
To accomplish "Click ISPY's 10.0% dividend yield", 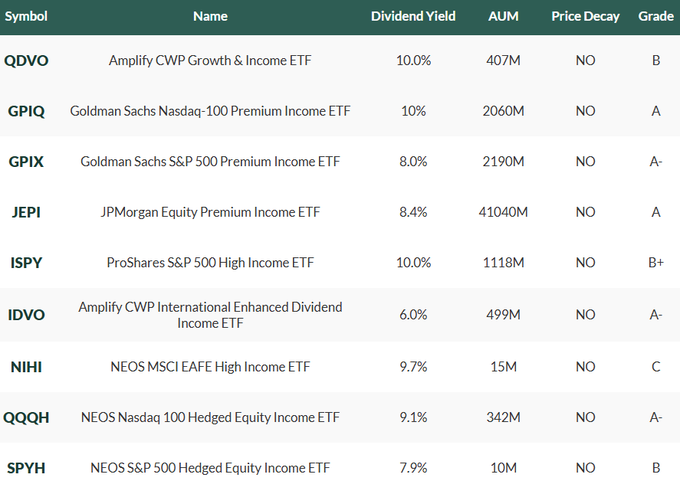I will pos(413,263).
